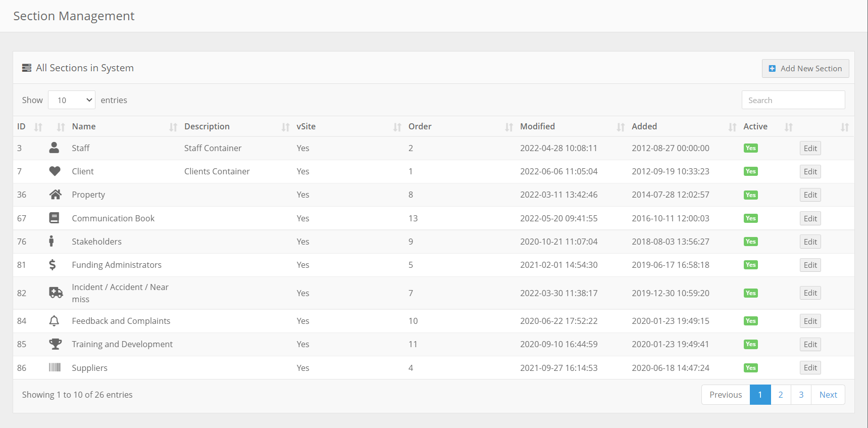
Task: Click the Client row heart icon
Action: [55, 171]
